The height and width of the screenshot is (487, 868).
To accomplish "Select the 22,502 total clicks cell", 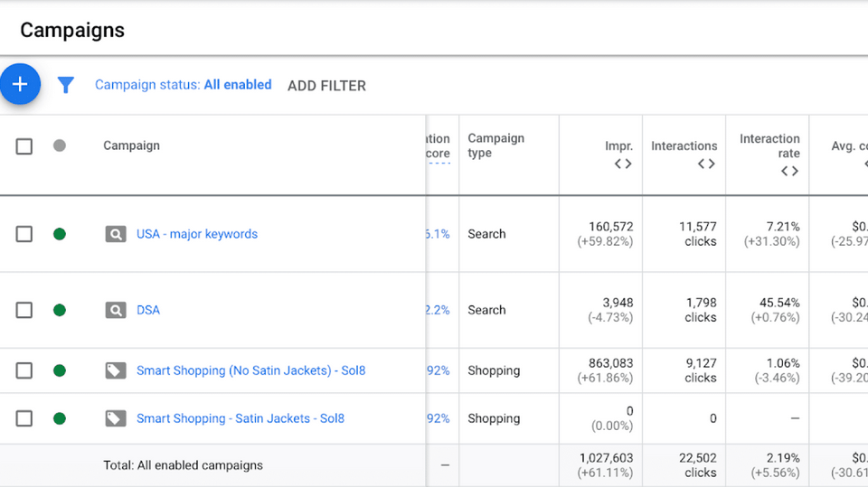I will click(697, 464).
